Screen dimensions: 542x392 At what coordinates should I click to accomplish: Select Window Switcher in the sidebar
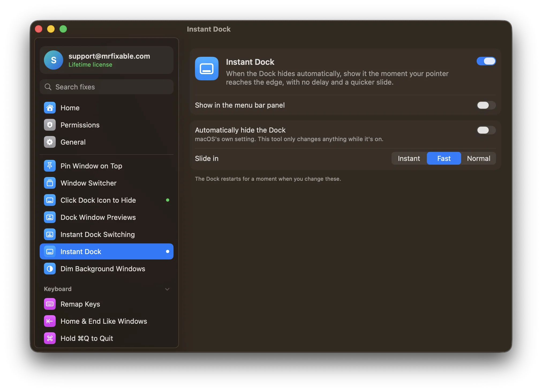[107, 183]
